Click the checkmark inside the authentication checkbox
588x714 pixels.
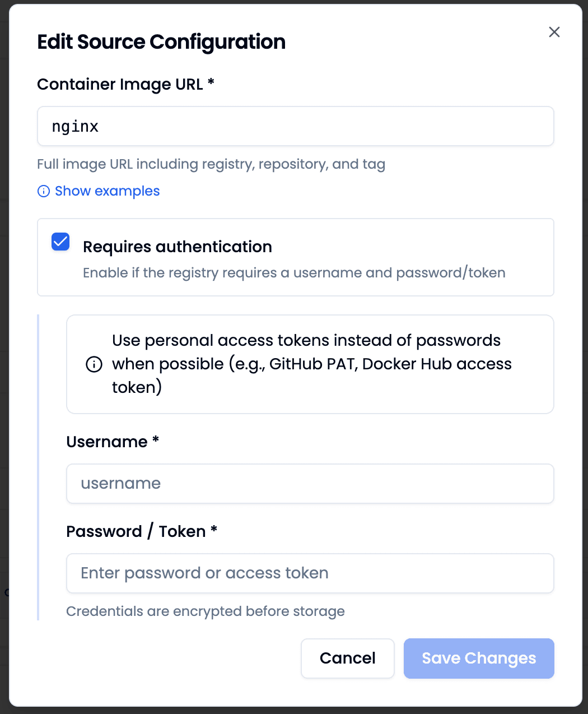click(60, 242)
